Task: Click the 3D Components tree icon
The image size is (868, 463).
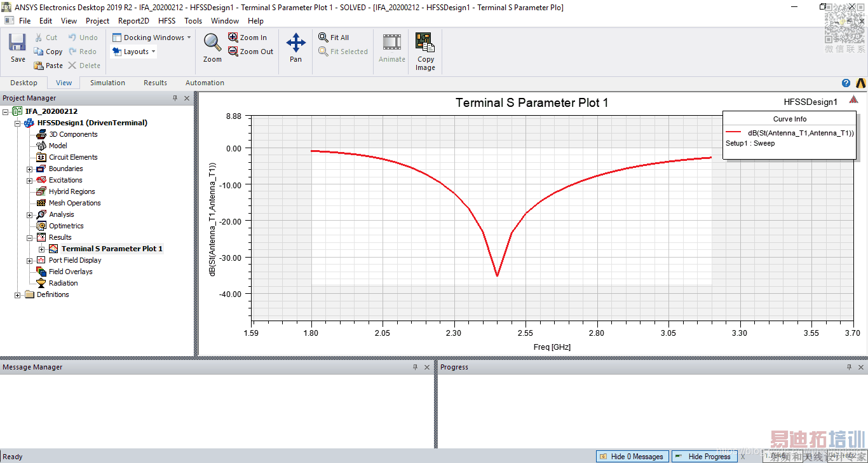Action: pos(41,134)
